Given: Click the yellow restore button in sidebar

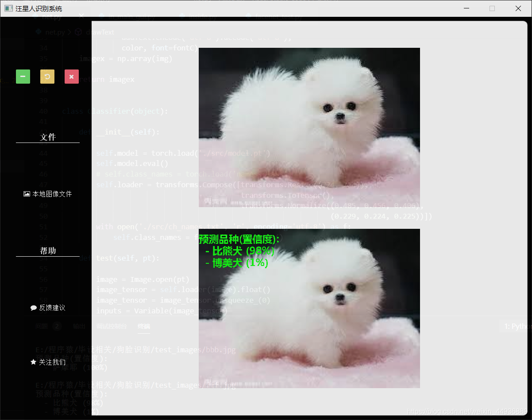Looking at the screenshot, I should point(47,77).
